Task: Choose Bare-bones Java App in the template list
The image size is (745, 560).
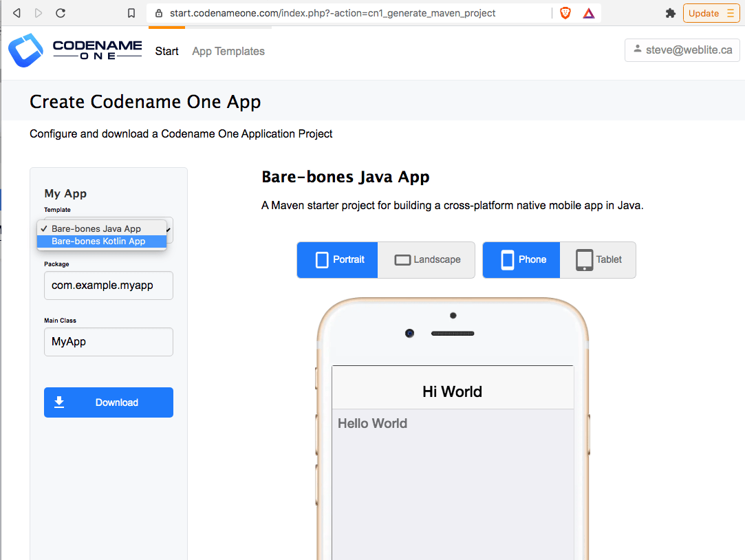Action: click(x=102, y=228)
